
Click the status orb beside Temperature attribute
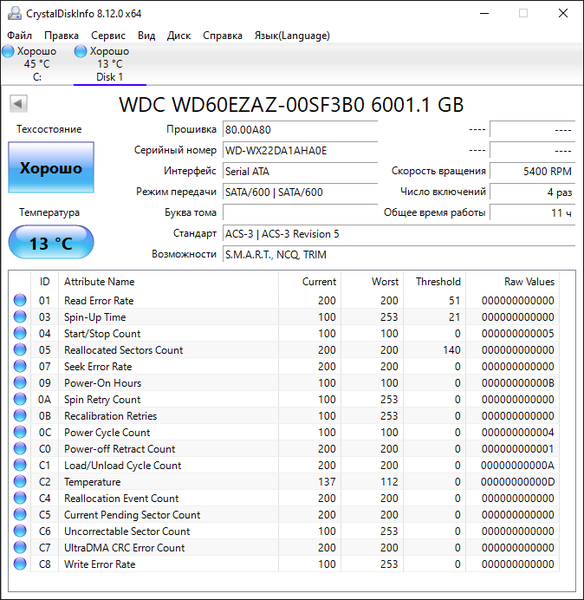[20, 481]
